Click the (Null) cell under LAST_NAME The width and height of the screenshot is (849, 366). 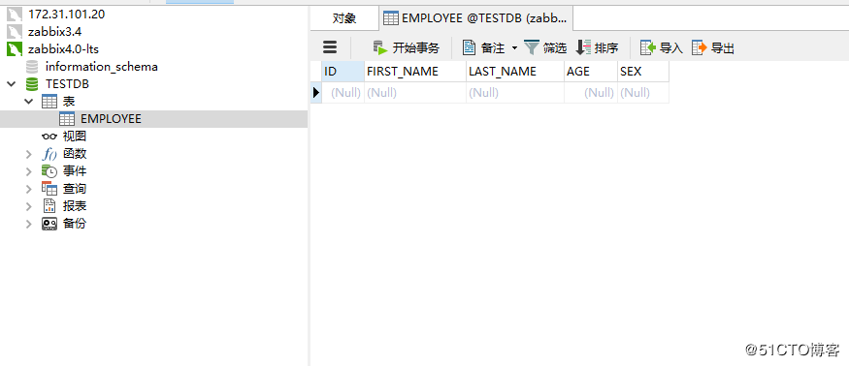pos(515,93)
